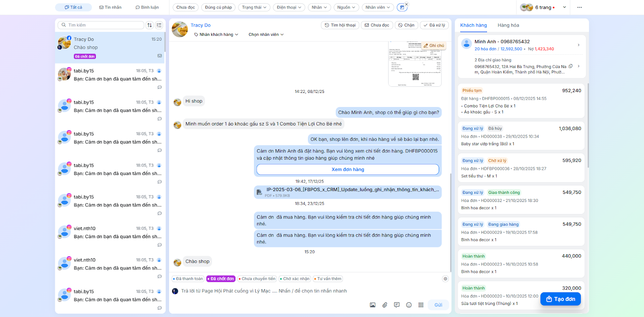644x317 pixels.
Task: Open Tracy Do's profile avatar in chat header
Action: pos(180,29)
